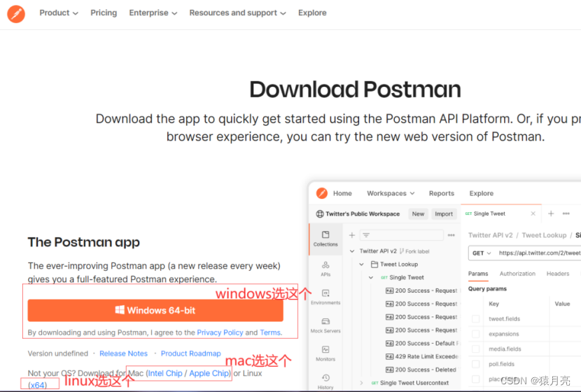Open the tab bar more options menu

point(566,213)
